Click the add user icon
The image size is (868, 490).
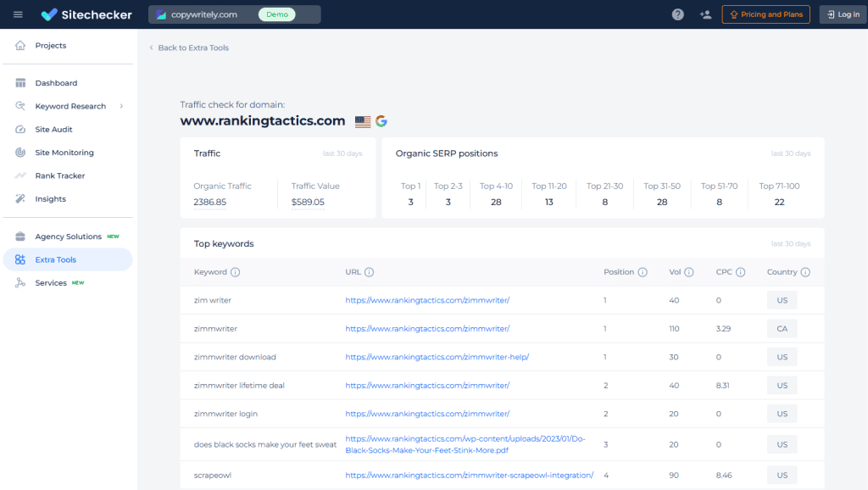705,14
